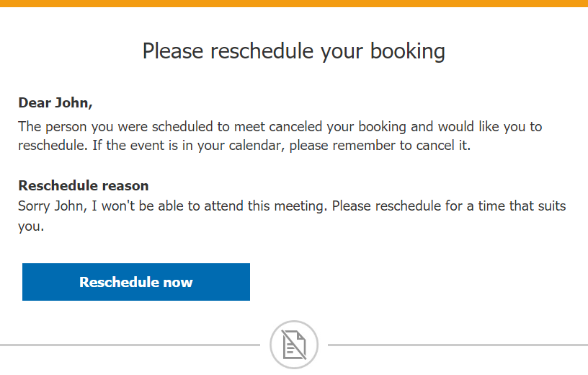Click the crossed-out document icon
The width and height of the screenshot is (588, 375).
pyautogui.click(x=294, y=345)
